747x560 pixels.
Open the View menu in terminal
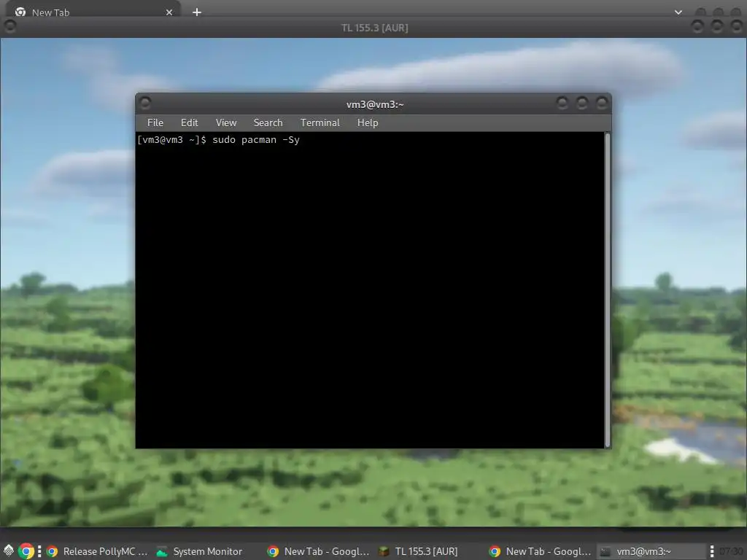pyautogui.click(x=226, y=122)
